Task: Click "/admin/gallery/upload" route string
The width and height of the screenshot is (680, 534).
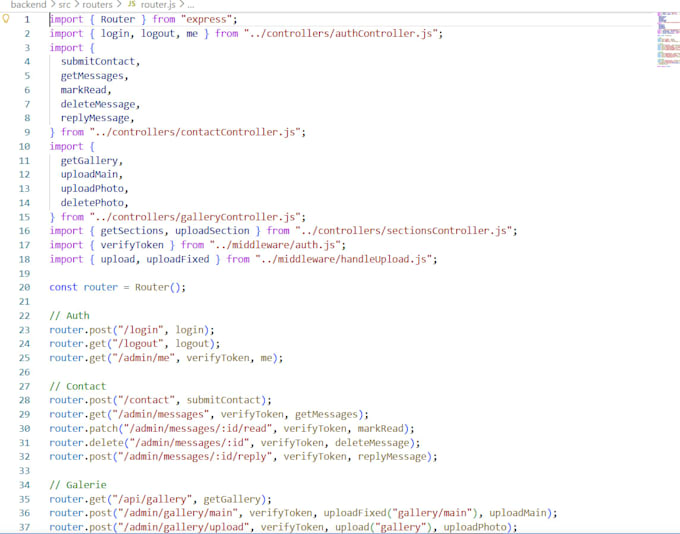Action: click(183, 527)
